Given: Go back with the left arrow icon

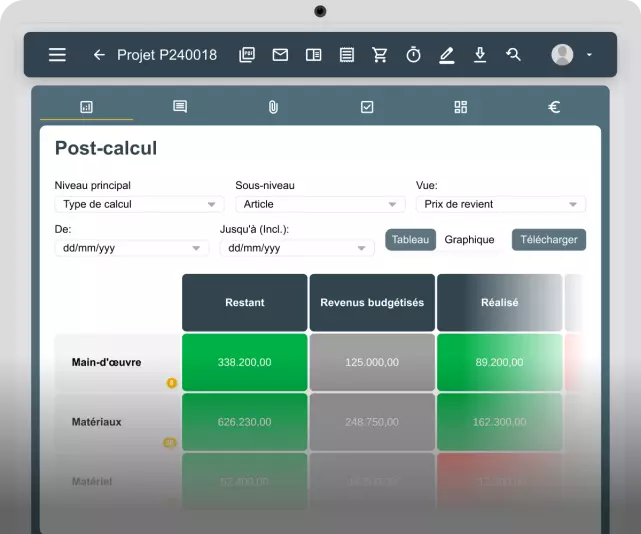Looking at the screenshot, I should [x=99, y=55].
